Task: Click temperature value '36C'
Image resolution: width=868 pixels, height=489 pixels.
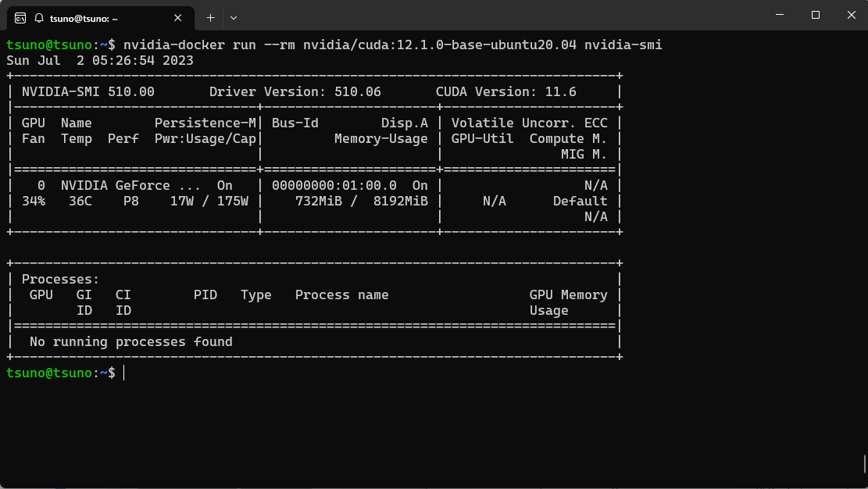Action: click(80, 201)
